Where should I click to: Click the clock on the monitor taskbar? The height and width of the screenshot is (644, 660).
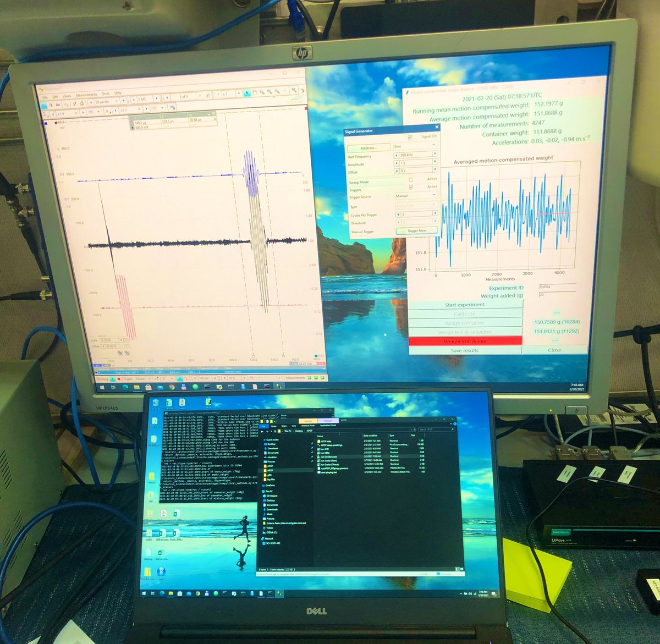(577, 387)
